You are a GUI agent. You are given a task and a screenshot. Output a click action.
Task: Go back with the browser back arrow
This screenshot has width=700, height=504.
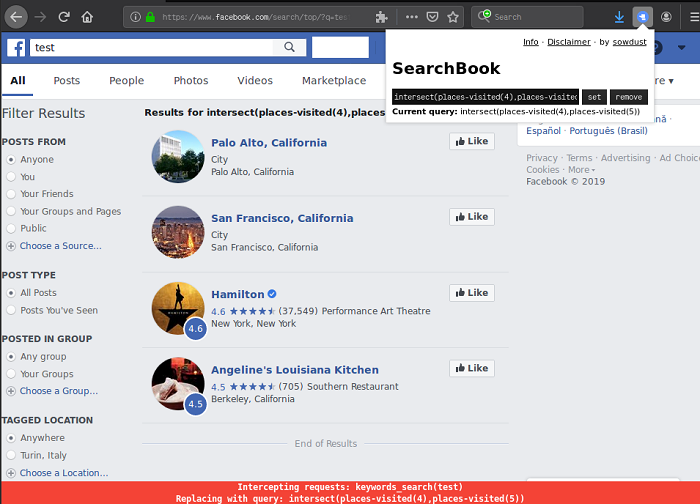click(16, 17)
